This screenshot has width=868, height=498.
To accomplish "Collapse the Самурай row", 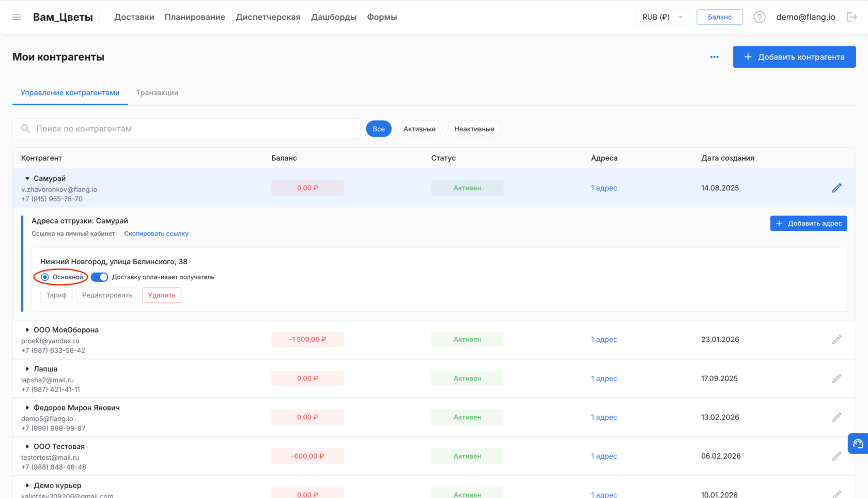I will click(x=27, y=178).
